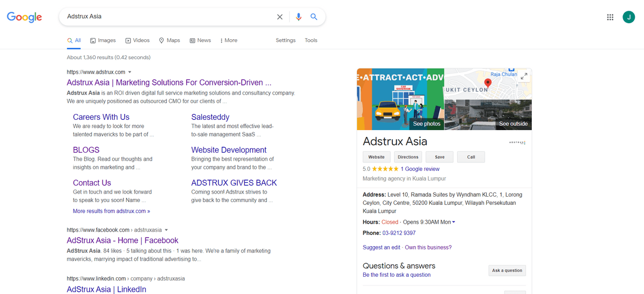The height and width of the screenshot is (294, 644).
Task: Select the All tab
Action: click(x=74, y=40)
